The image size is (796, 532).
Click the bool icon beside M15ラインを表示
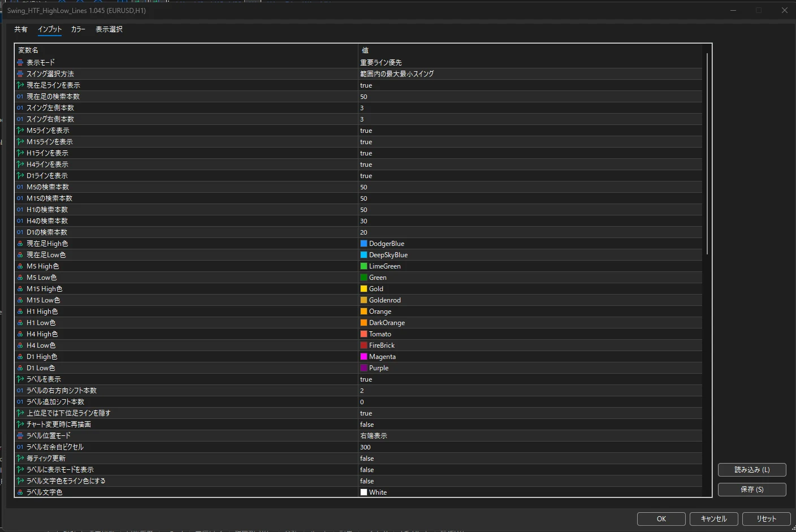(20, 142)
